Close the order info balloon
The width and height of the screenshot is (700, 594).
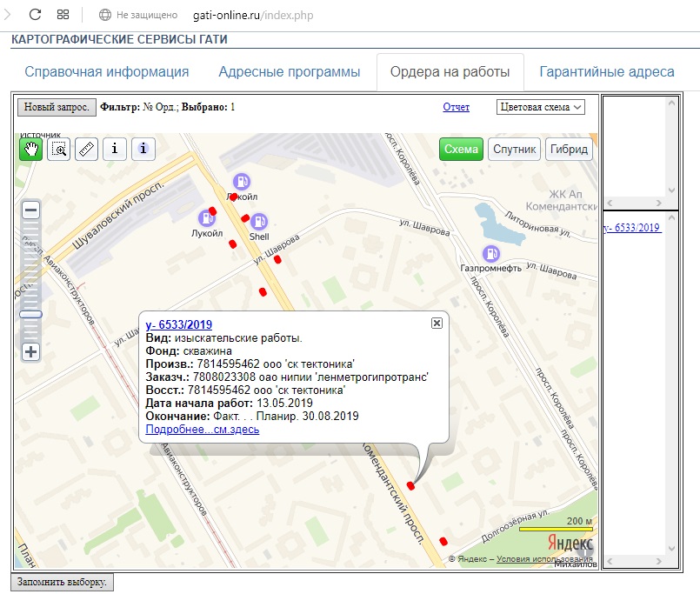[437, 323]
